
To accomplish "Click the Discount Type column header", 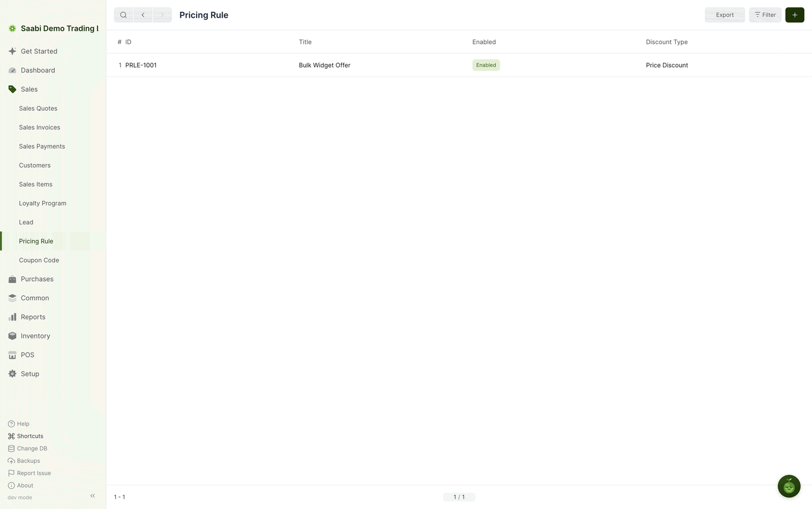I will (x=667, y=42).
